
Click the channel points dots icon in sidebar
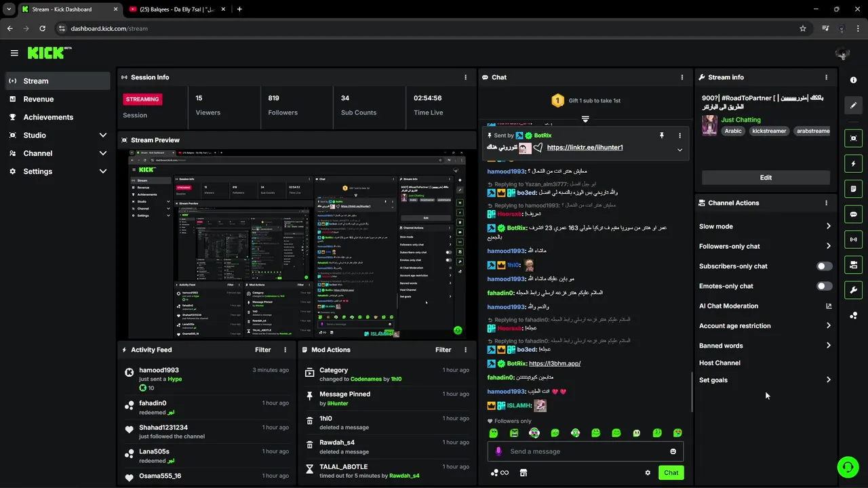853,315
